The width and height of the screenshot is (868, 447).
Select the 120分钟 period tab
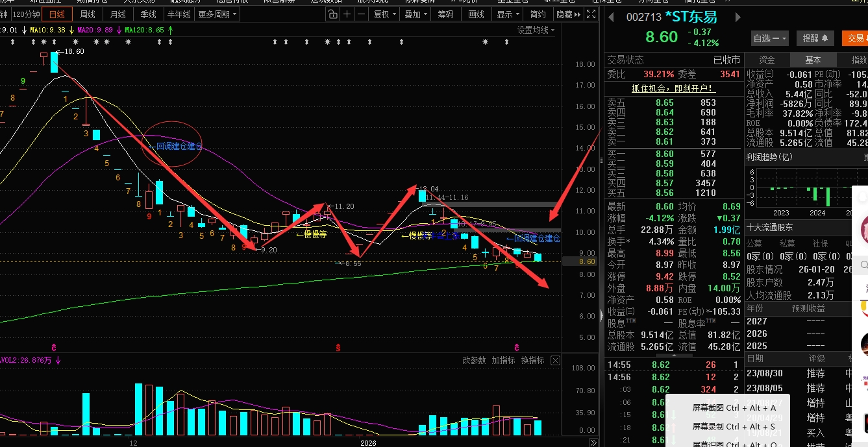pos(26,14)
